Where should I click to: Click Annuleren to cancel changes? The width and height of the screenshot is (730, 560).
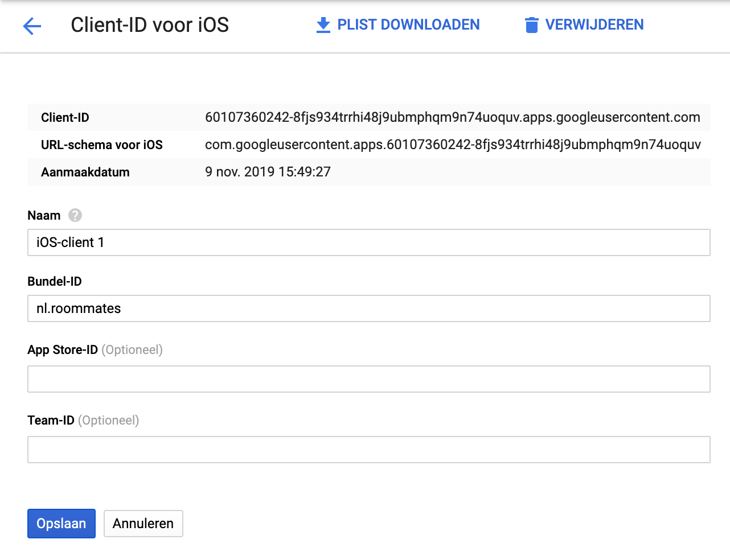pyautogui.click(x=143, y=523)
